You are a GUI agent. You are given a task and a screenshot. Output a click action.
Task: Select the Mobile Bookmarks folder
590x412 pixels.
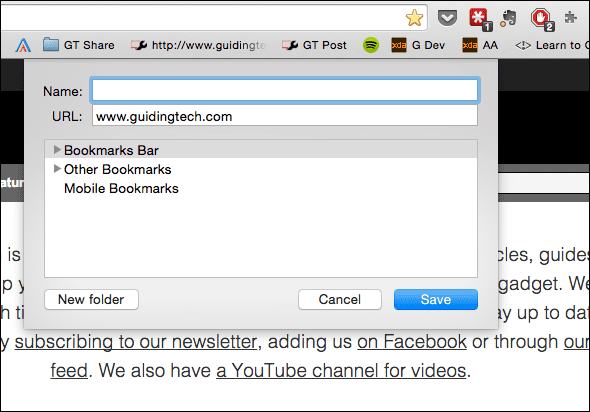click(121, 188)
